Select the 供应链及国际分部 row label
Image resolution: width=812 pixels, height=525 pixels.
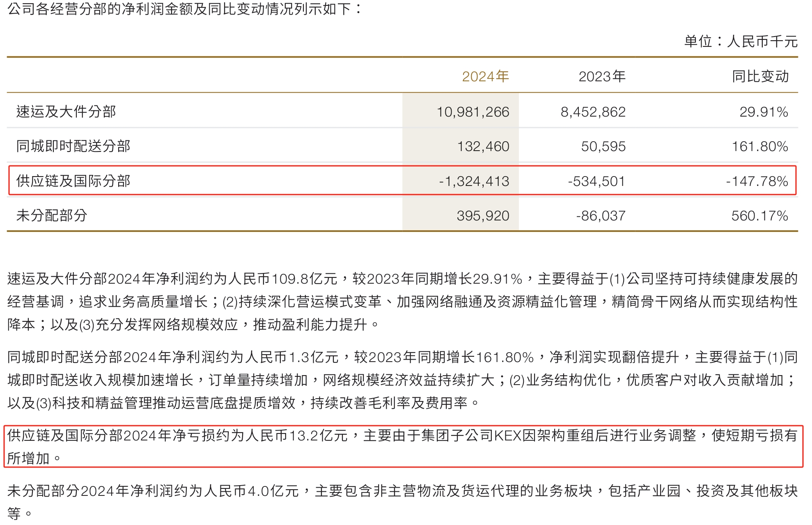point(73,181)
